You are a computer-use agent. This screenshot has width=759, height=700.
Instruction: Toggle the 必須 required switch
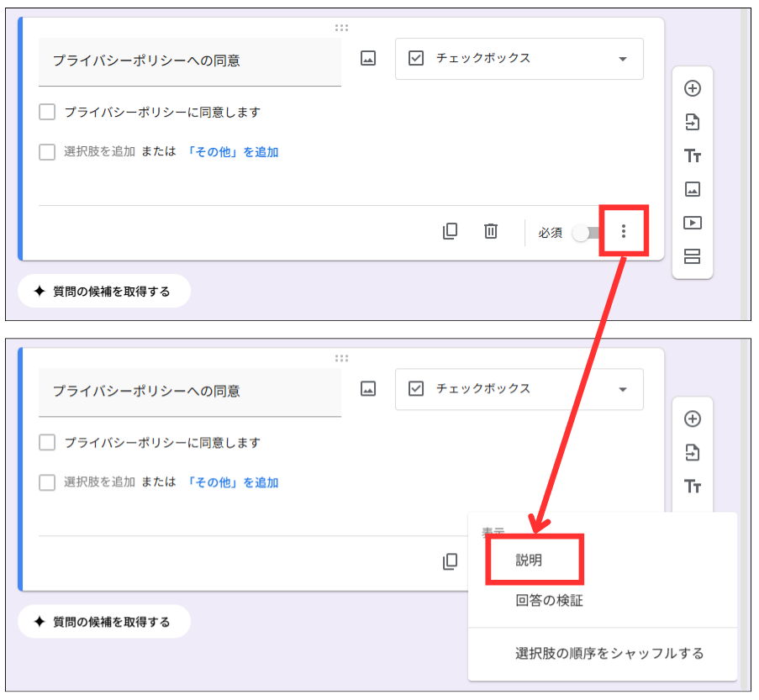(587, 233)
